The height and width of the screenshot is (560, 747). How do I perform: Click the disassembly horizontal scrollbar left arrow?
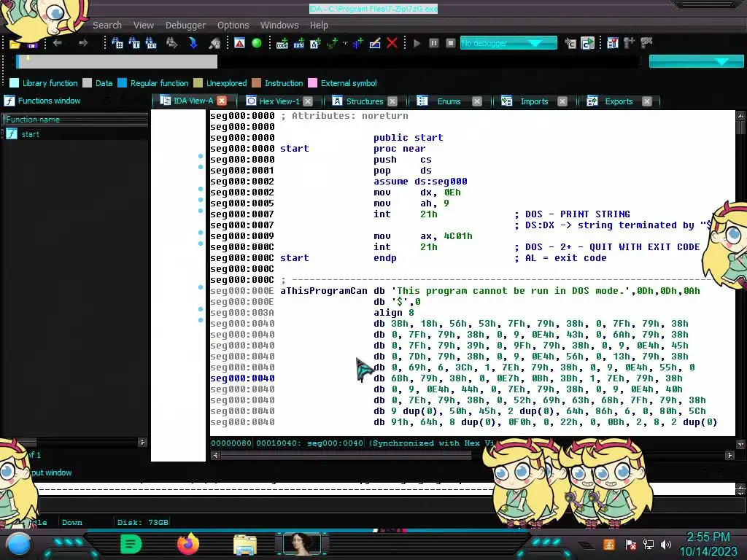215,455
